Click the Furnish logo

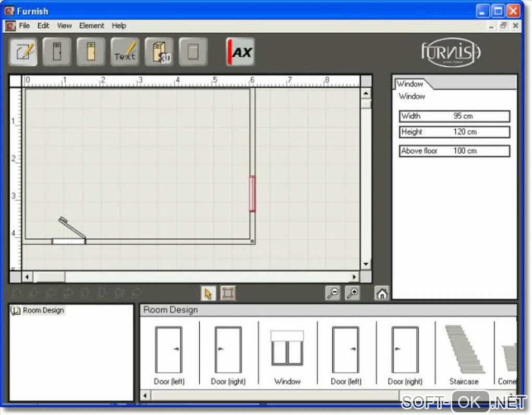[451, 52]
